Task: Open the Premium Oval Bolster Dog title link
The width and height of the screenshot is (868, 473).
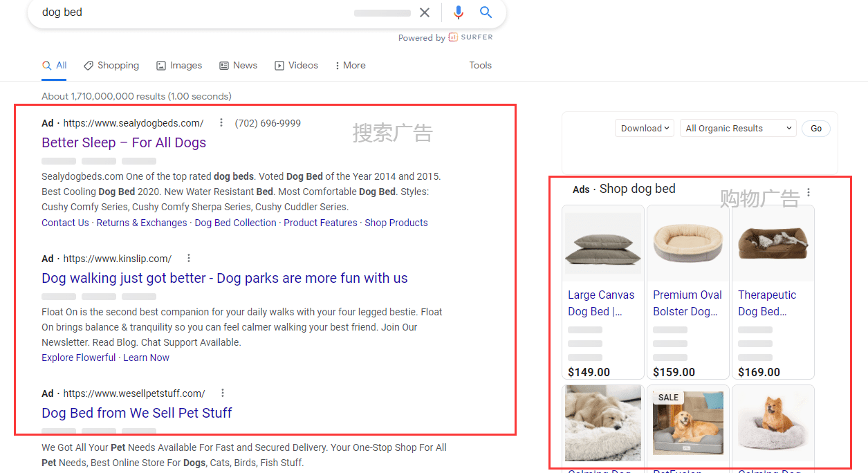Action: pyautogui.click(x=687, y=303)
